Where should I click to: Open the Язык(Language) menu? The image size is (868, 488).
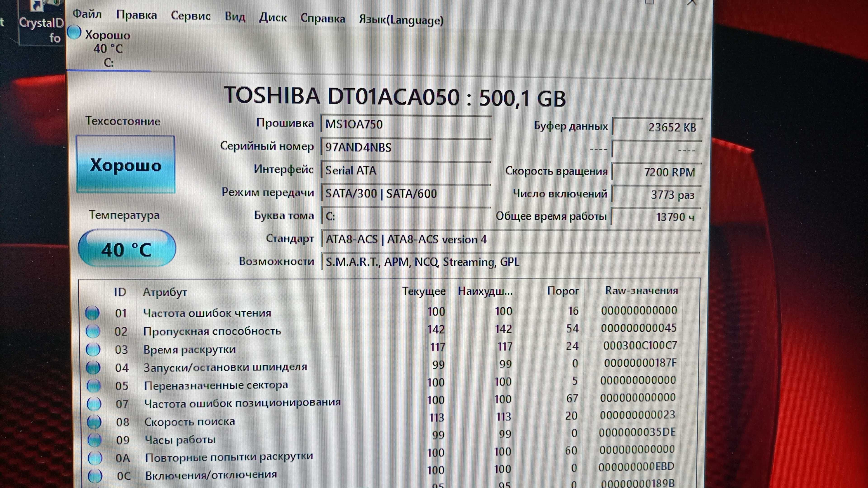pos(401,20)
